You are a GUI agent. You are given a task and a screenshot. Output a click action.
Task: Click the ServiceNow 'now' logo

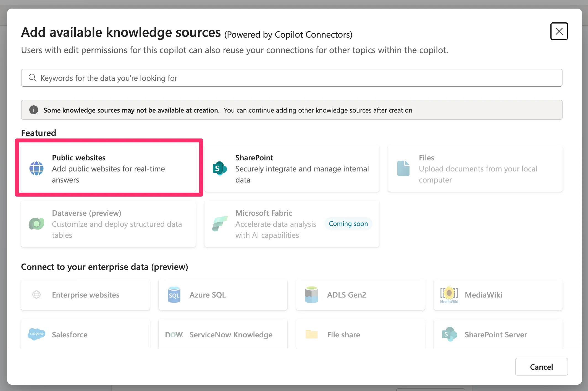[174, 334]
